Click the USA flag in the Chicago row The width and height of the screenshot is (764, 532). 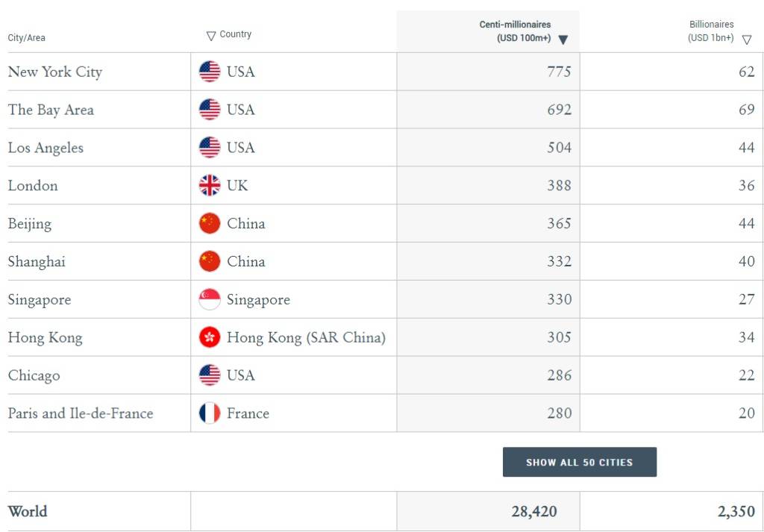(x=210, y=375)
